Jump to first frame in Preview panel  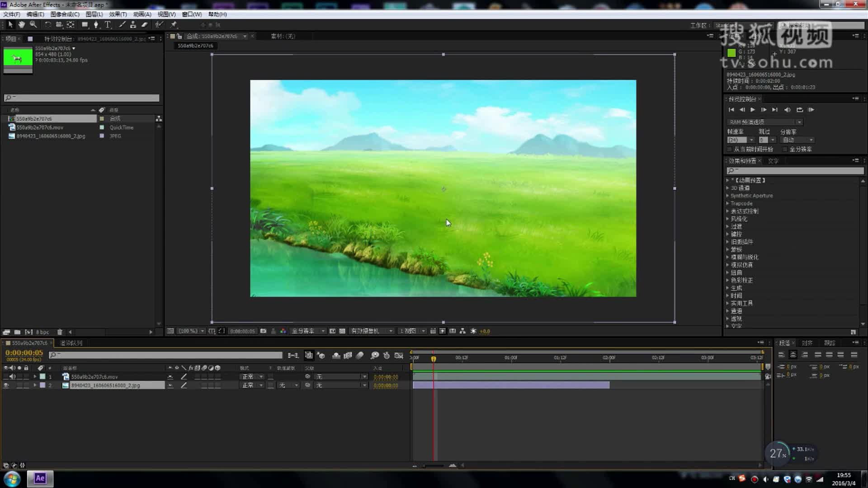coord(731,110)
